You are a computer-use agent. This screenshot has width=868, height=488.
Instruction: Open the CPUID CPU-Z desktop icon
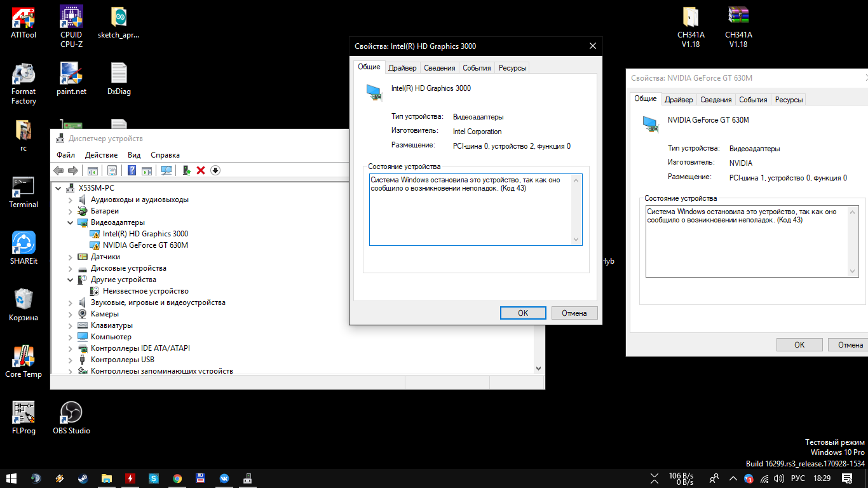point(71,27)
